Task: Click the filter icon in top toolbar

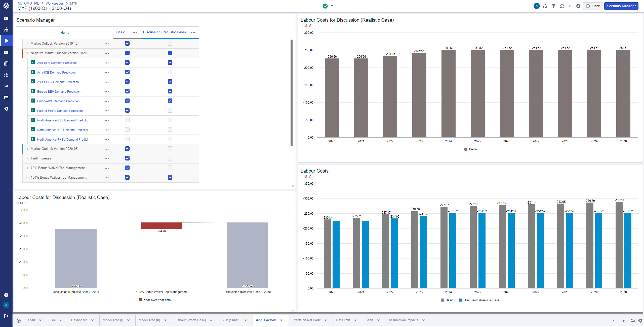Action: [553, 6]
